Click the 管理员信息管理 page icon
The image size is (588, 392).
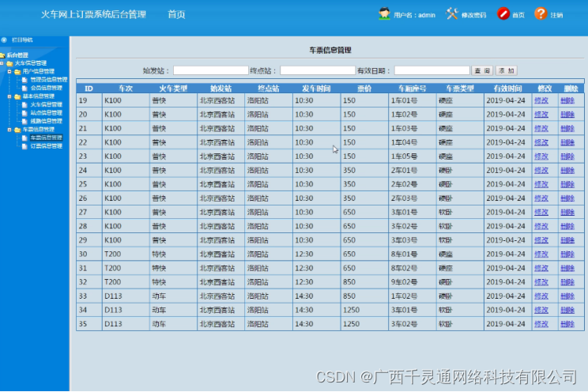click(24, 80)
